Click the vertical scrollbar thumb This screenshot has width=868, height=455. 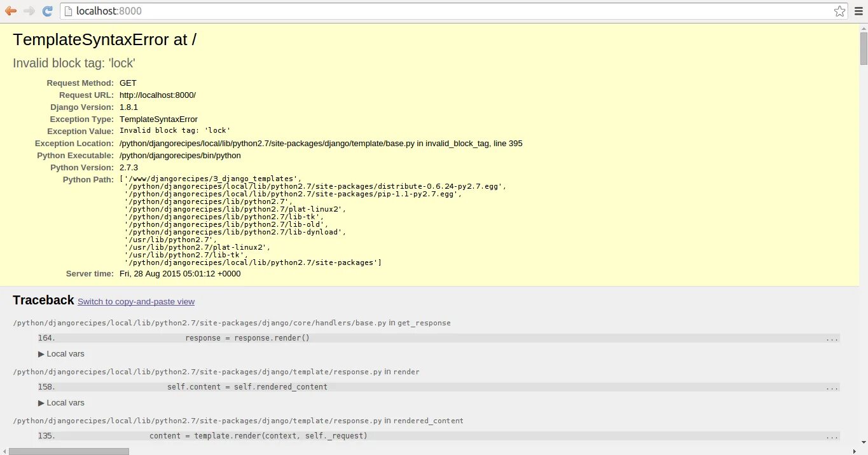[x=864, y=48]
